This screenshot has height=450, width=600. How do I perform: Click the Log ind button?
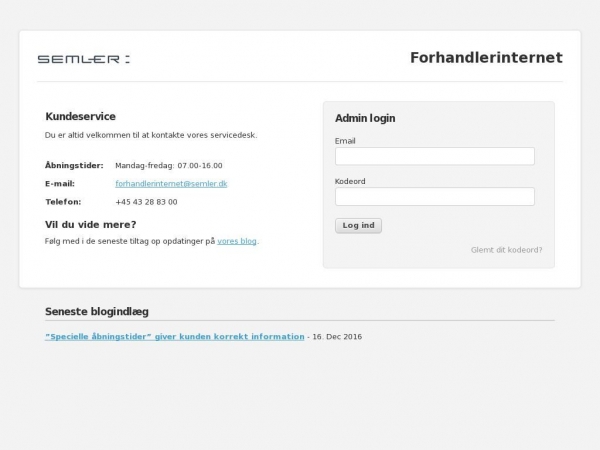[x=358, y=225]
